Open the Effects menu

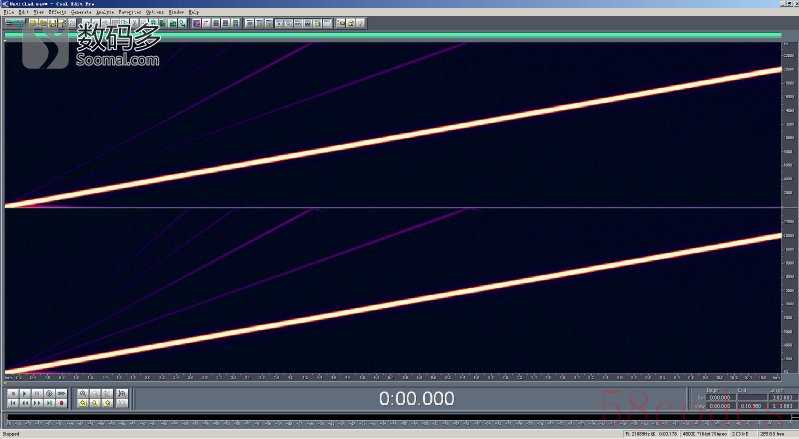[x=57, y=11]
